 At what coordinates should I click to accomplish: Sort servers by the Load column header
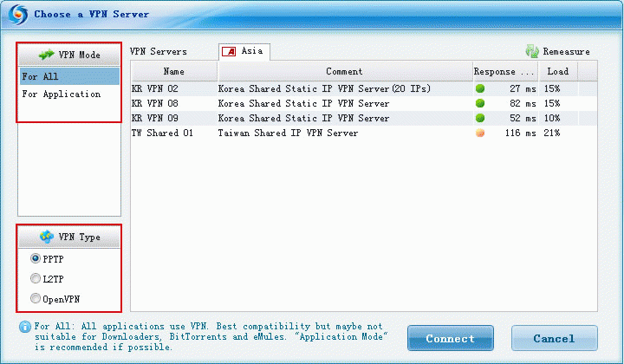point(558,72)
